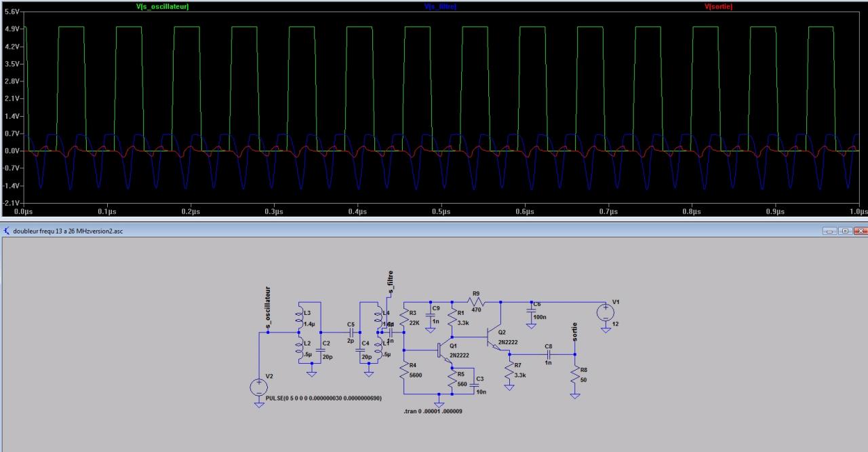
Task: Click the R3 22K resistor symbol
Action: tap(404, 319)
